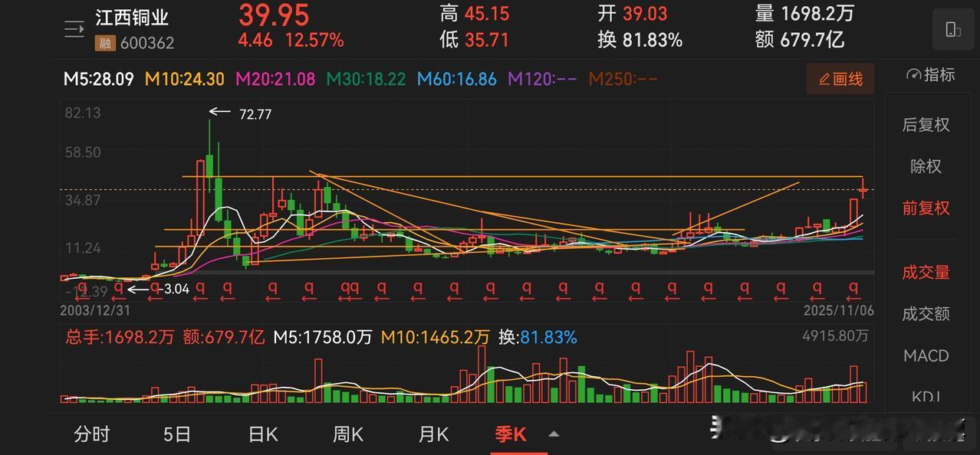
Task: Tap the latest candlestick near 2025/11/06
Action: [863, 189]
